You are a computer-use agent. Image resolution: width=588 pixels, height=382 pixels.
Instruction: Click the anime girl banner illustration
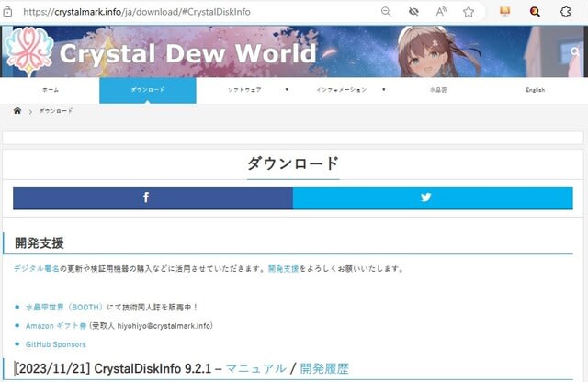click(x=431, y=51)
